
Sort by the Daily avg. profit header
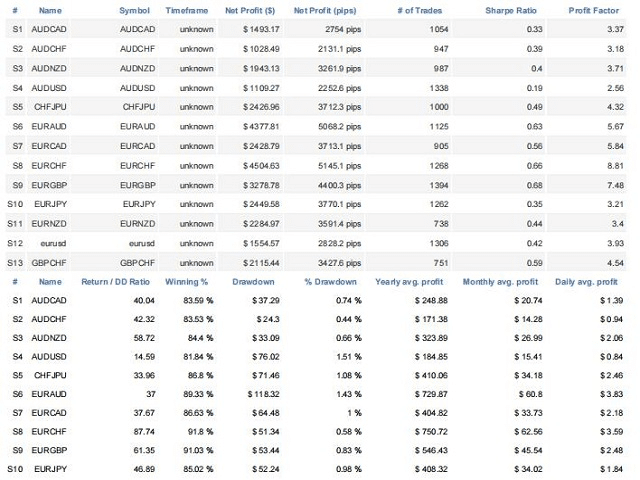point(584,282)
